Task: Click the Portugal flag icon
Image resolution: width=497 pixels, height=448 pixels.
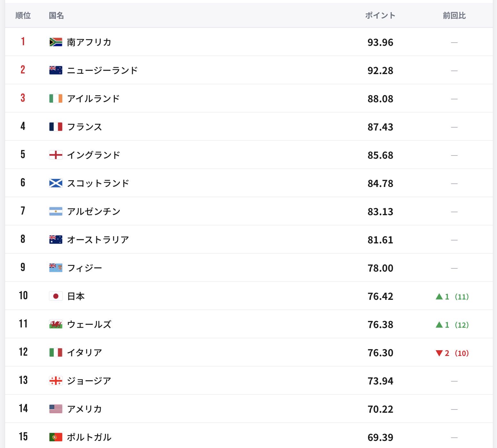Action: (x=56, y=437)
